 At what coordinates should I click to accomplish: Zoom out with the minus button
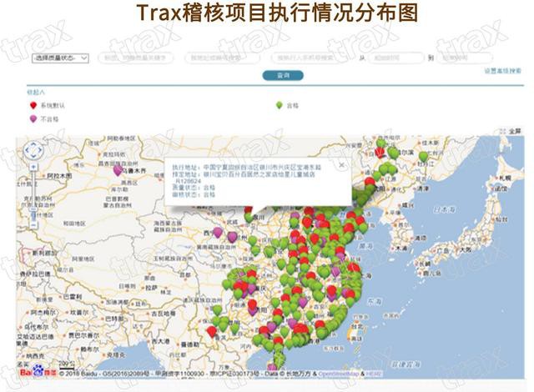[x=33, y=225]
